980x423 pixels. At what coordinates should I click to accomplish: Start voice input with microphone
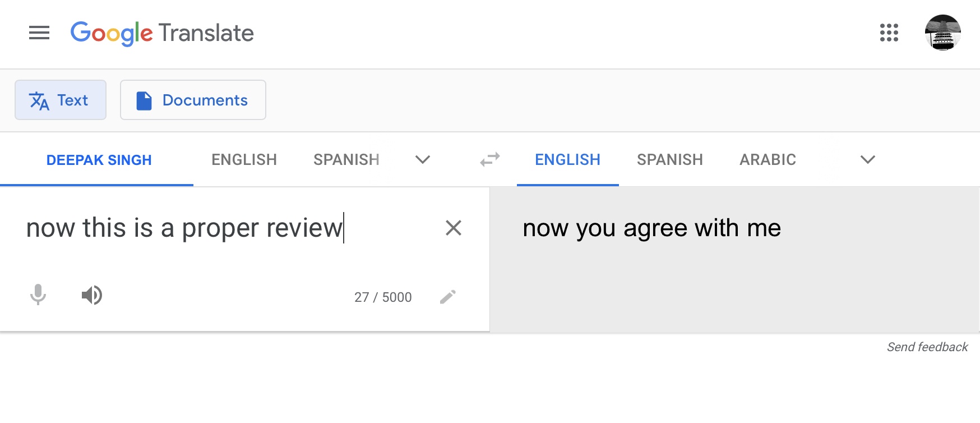38,295
